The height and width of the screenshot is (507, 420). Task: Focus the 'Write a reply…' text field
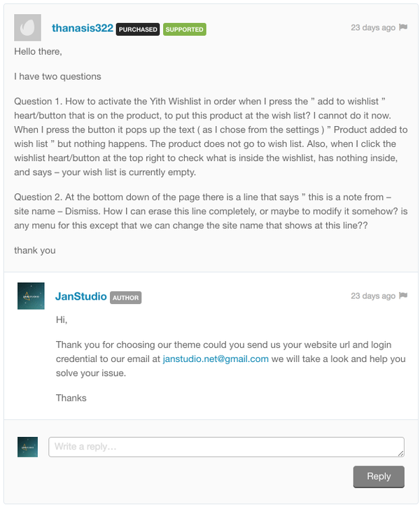click(226, 447)
